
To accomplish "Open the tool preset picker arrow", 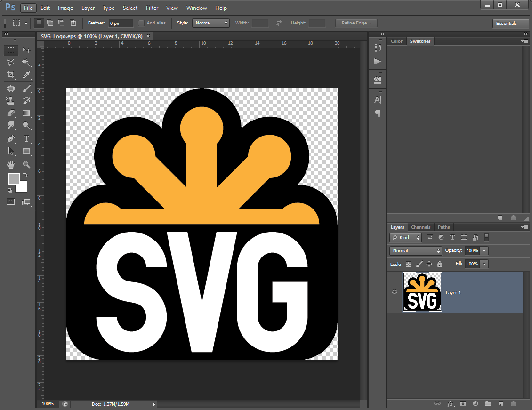I will click(x=26, y=23).
